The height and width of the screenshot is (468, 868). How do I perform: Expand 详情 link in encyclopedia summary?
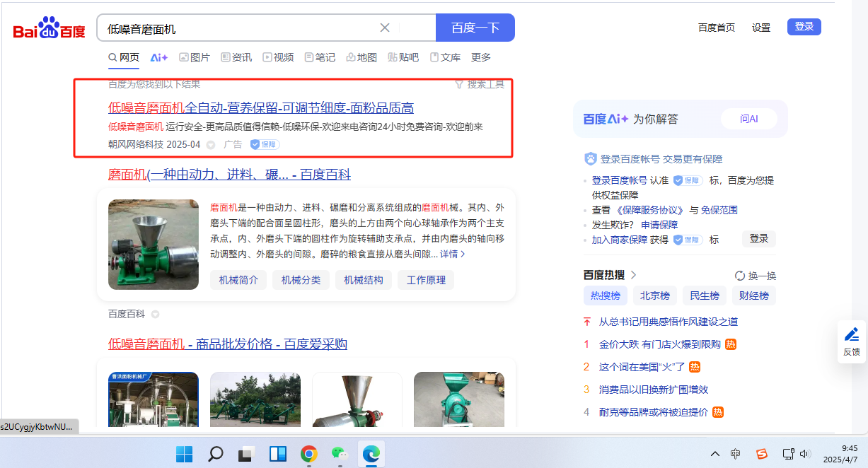pos(452,254)
